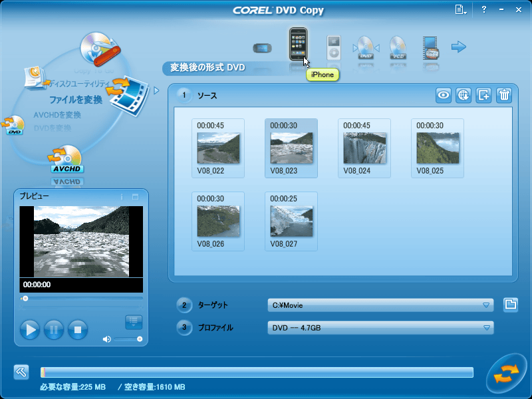Select the PSP device format icon
Image resolution: width=532 pixels, height=399 pixels.
(262, 48)
